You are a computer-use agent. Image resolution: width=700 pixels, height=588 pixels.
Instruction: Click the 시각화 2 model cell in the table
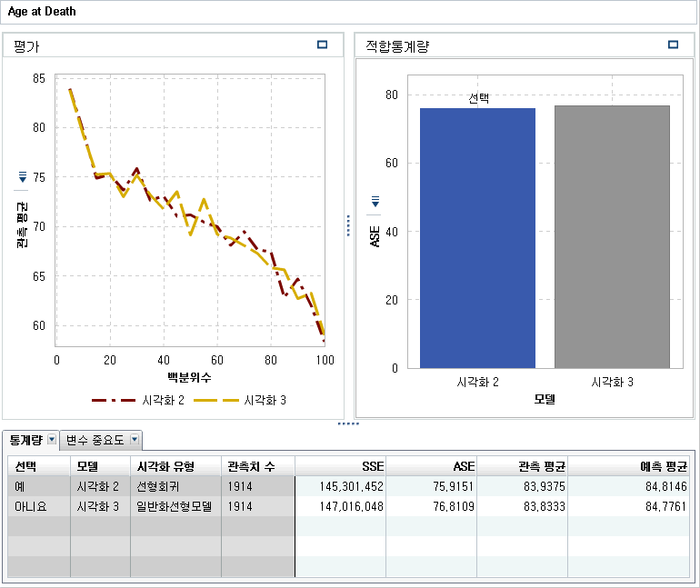point(100,486)
